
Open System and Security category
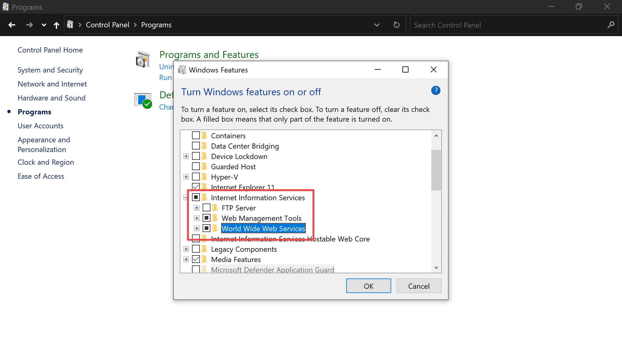pos(50,70)
